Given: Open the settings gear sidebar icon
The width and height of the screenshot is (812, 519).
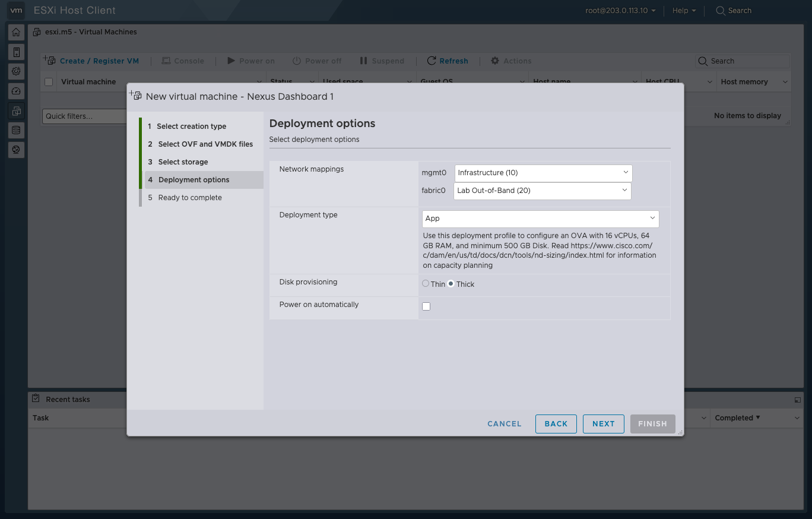Looking at the screenshot, I should click(16, 71).
